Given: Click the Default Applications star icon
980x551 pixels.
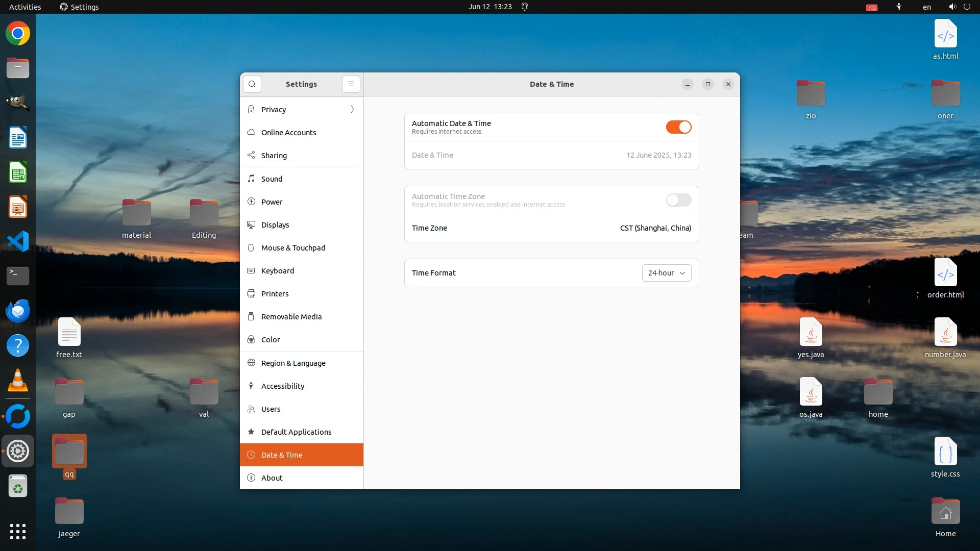Looking at the screenshot, I should pyautogui.click(x=251, y=432).
